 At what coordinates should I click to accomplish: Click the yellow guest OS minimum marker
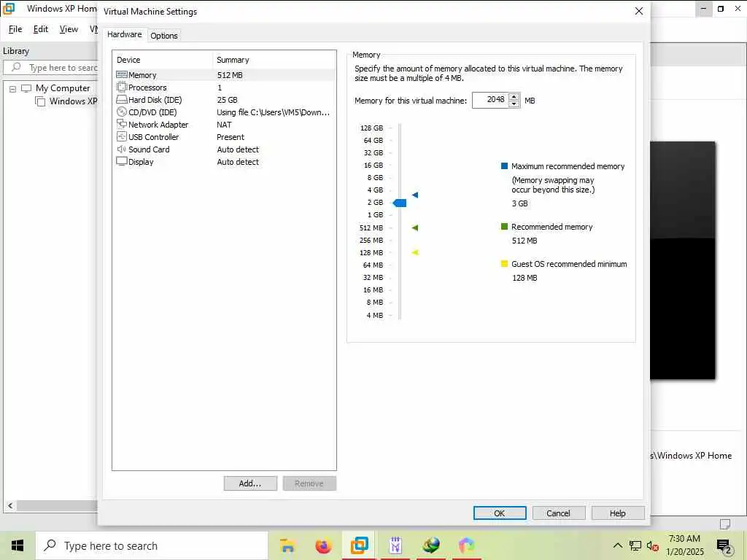click(415, 252)
